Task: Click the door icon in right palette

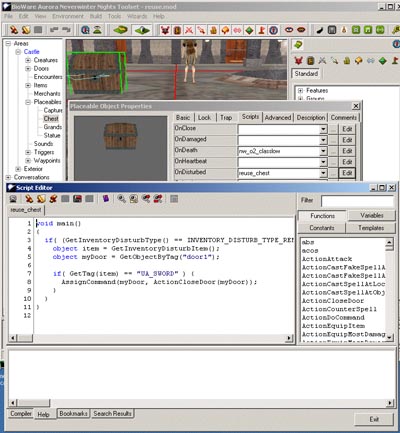Action: click(311, 61)
